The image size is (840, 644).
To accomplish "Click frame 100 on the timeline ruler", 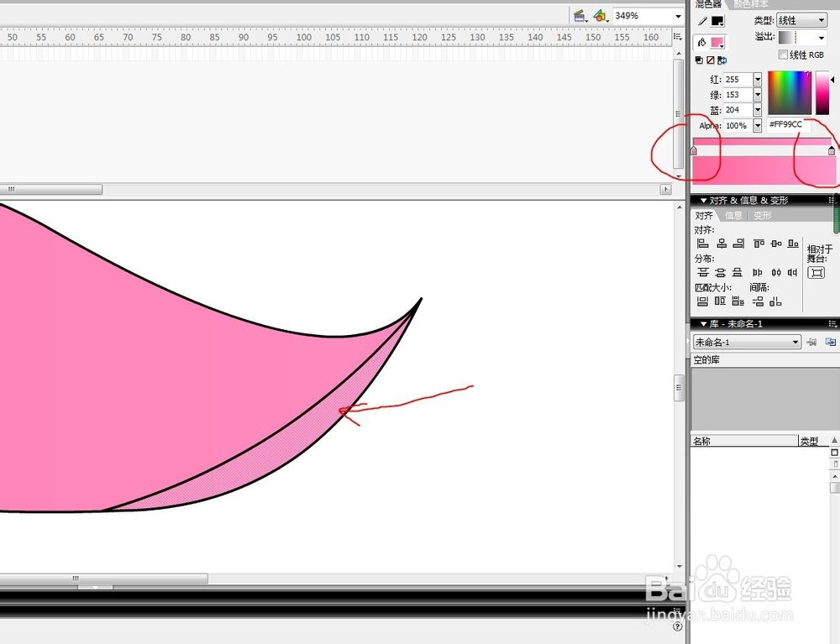I will (304, 38).
